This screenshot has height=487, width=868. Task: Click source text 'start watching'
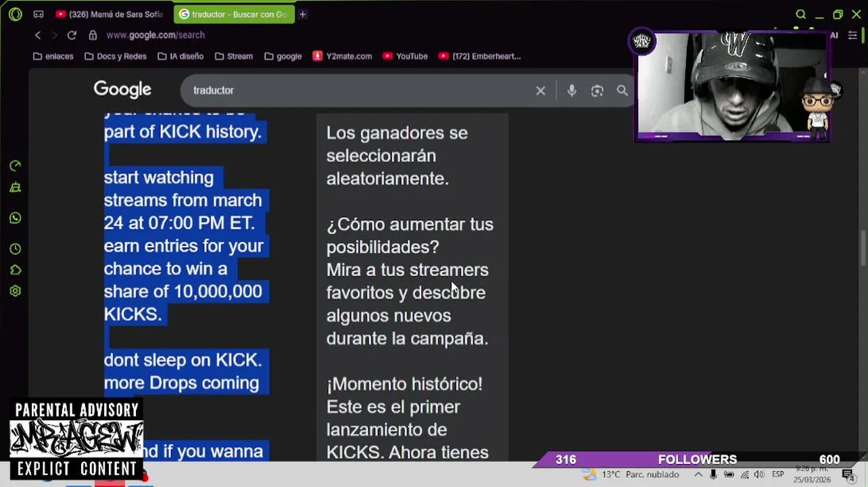click(x=159, y=177)
